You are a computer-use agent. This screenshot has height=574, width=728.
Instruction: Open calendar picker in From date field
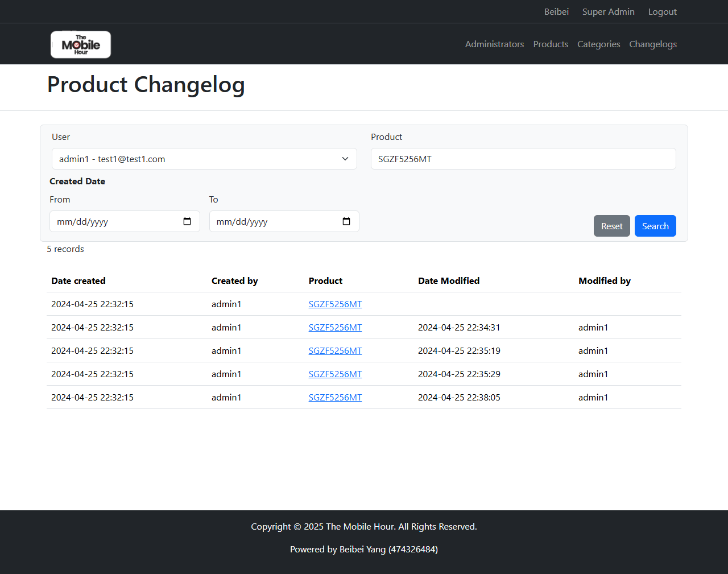pos(187,221)
